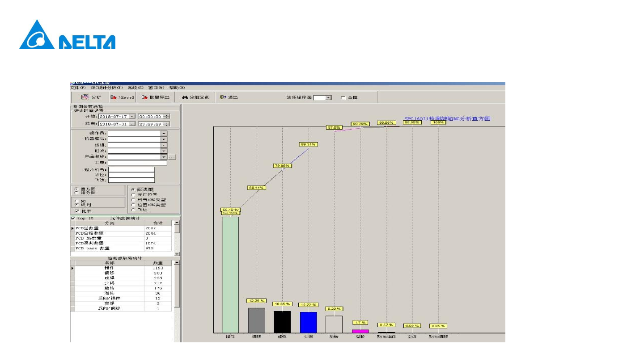Screen dimensions: 644x362
Task: Click the 贴片机号 input field
Action: click(x=131, y=169)
